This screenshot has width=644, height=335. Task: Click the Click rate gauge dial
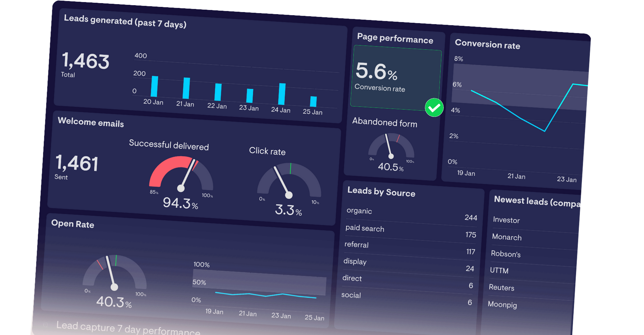[x=289, y=180]
